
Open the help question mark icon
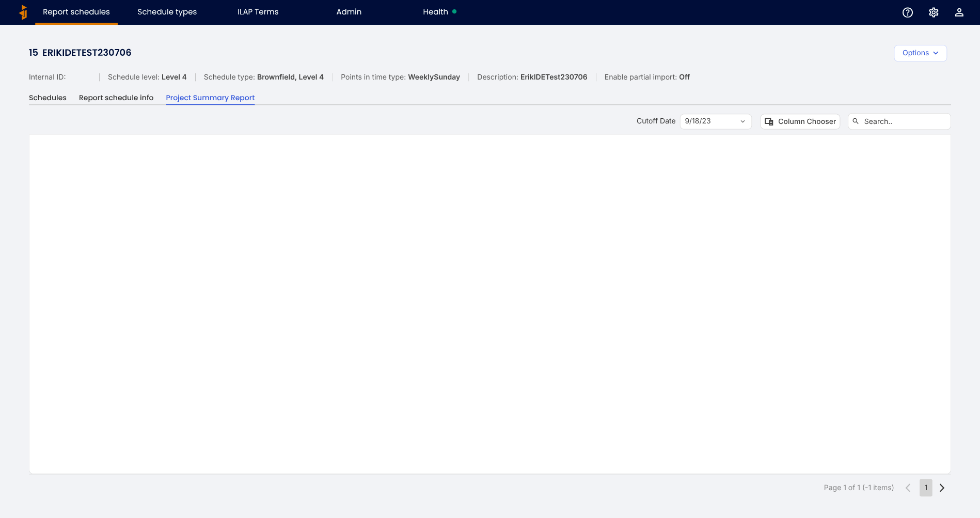pos(908,12)
